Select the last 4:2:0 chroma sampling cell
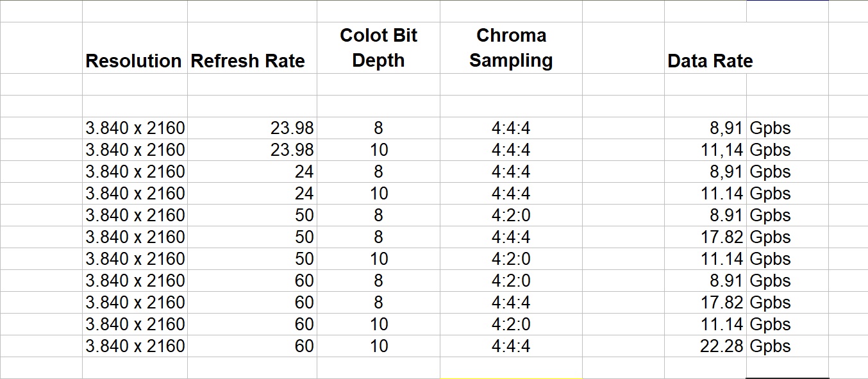 click(x=511, y=324)
